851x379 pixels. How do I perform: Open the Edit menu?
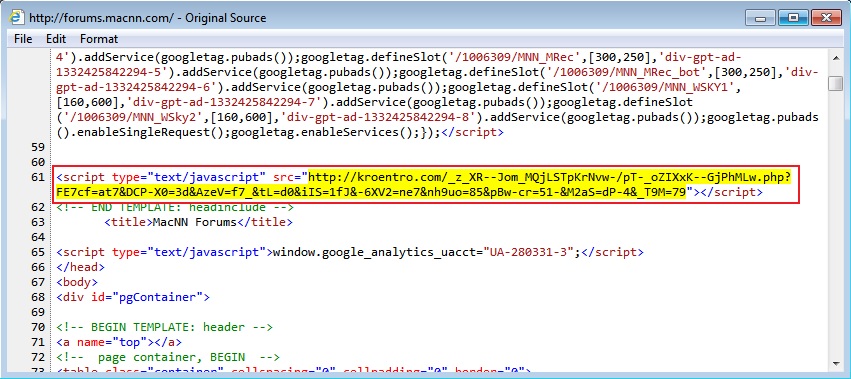click(56, 39)
